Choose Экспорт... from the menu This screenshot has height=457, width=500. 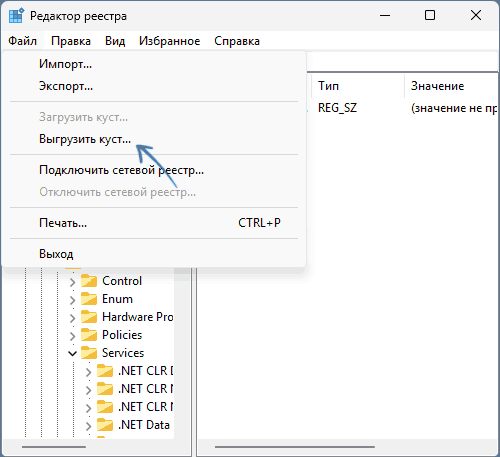point(153,86)
